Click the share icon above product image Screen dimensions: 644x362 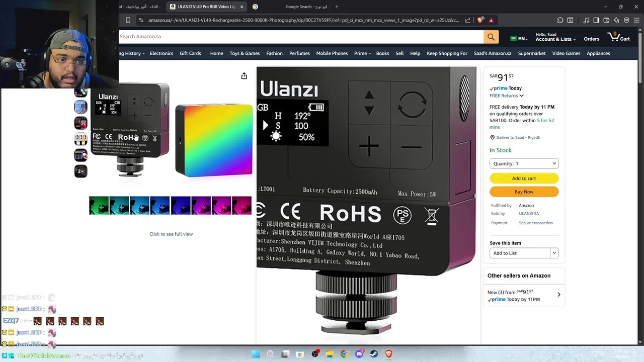click(x=244, y=76)
